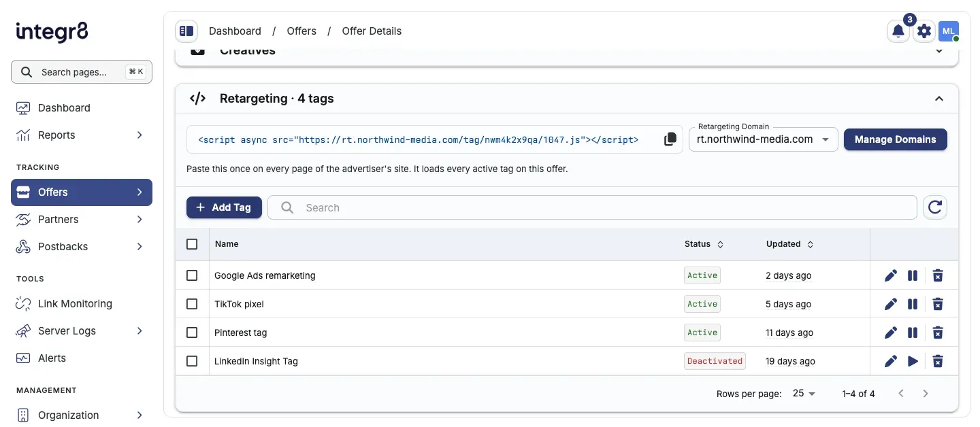Open Partners in the sidebar
Image resolution: width=980 pixels, height=427 pixels.
[x=82, y=219]
